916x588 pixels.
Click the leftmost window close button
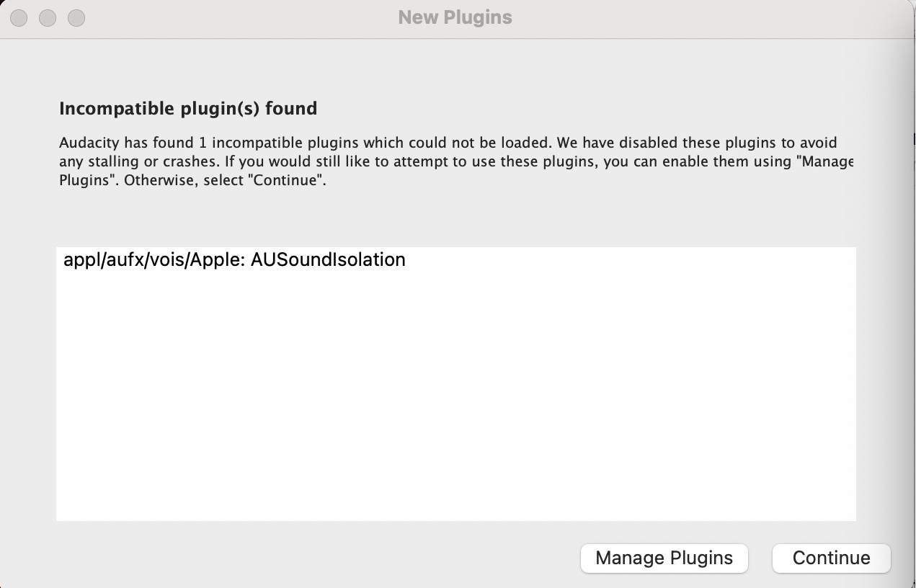click(x=19, y=17)
